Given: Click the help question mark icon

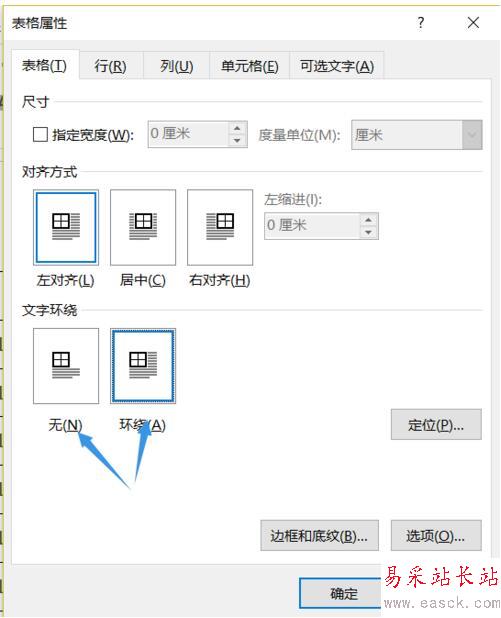Looking at the screenshot, I should (421, 23).
